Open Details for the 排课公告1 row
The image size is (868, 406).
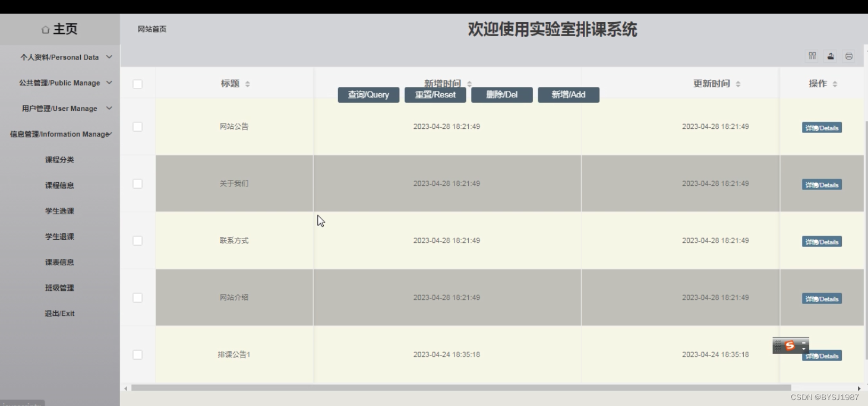tap(822, 356)
